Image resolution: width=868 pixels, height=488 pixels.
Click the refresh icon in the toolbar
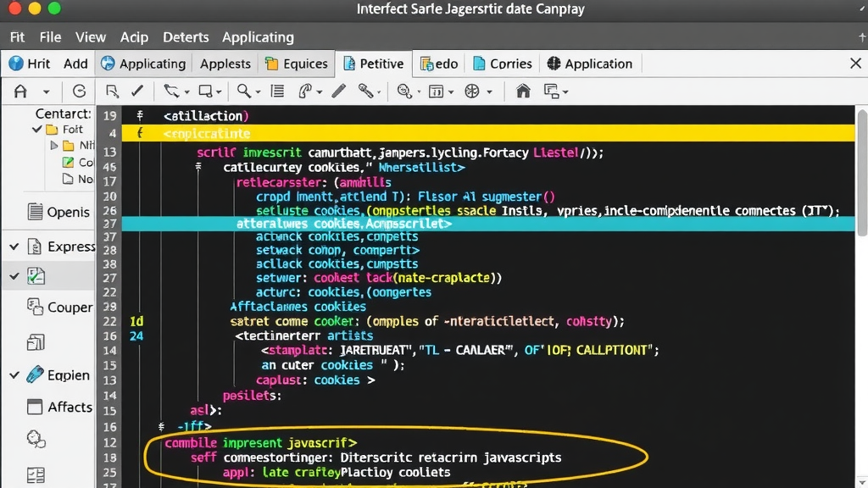tap(79, 91)
